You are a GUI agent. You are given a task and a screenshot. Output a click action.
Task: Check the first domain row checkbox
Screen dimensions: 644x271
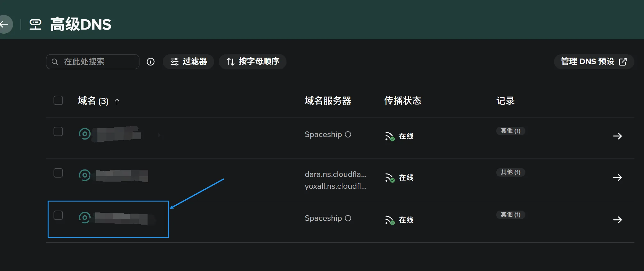(x=58, y=131)
